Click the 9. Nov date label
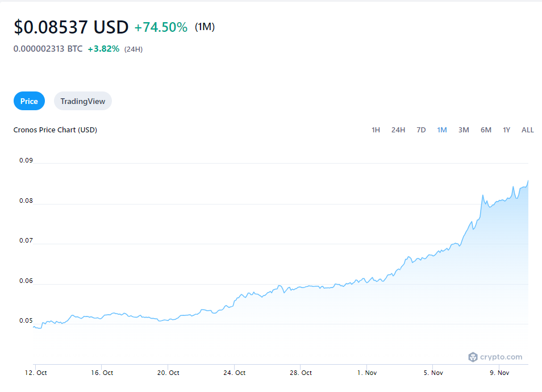Screen dimensions: 542x392 click(499, 373)
